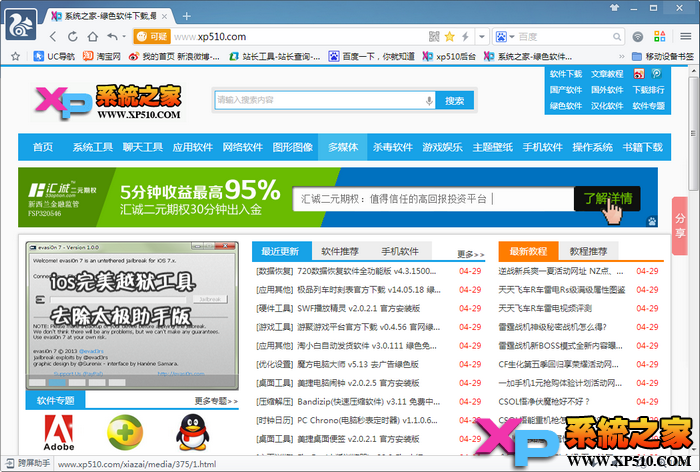Screen dimensions: 700x472
Task: Expand the bookmarks overflow chevron
Action: click(621, 56)
